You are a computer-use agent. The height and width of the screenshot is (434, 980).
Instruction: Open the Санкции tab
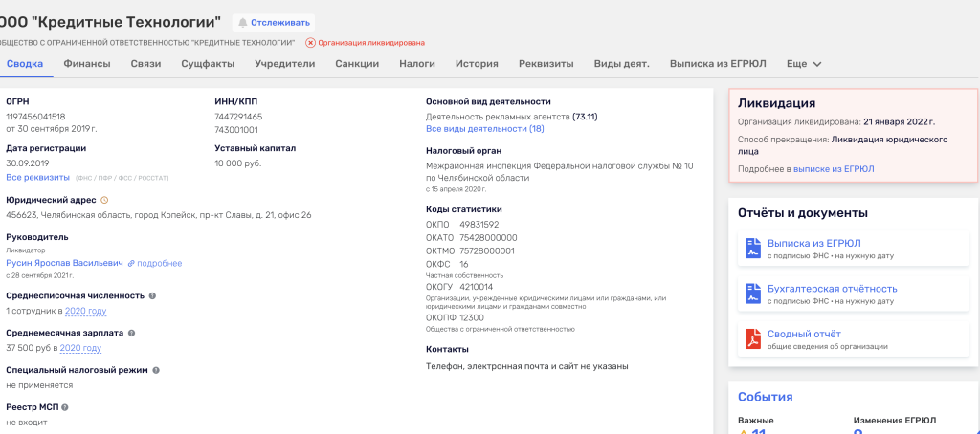point(357,64)
